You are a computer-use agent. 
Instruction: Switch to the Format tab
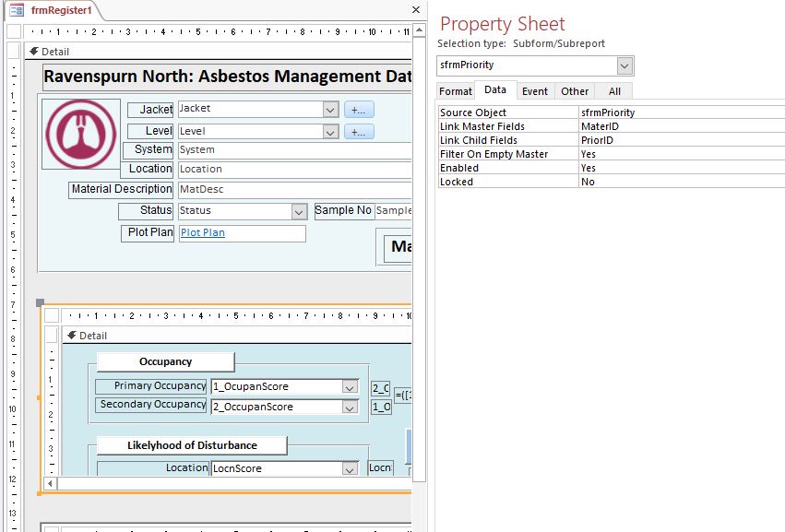click(x=456, y=91)
